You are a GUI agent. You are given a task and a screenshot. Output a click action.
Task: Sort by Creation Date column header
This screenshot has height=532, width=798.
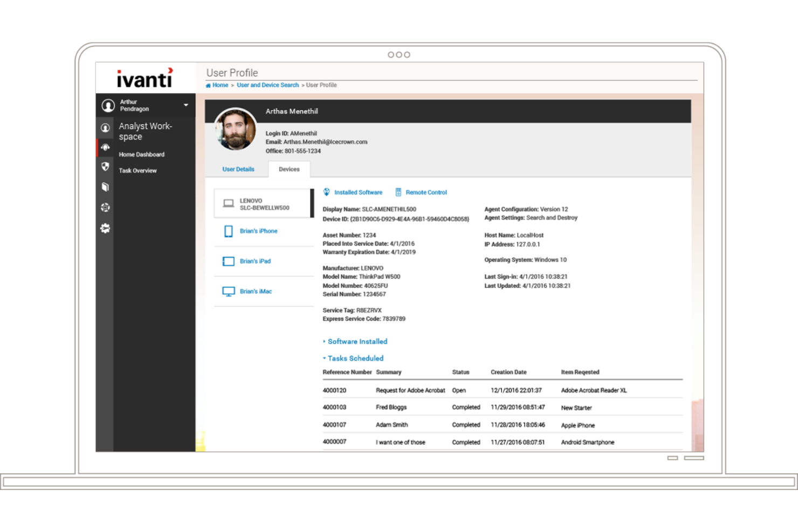tap(508, 372)
